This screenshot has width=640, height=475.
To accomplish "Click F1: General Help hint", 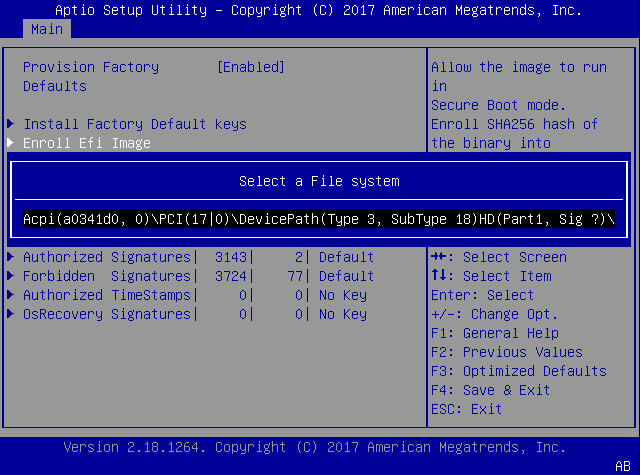I will 495,333.
